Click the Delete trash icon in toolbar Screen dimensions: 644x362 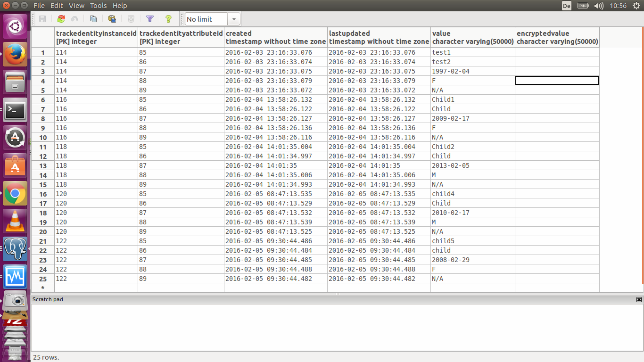(x=131, y=19)
